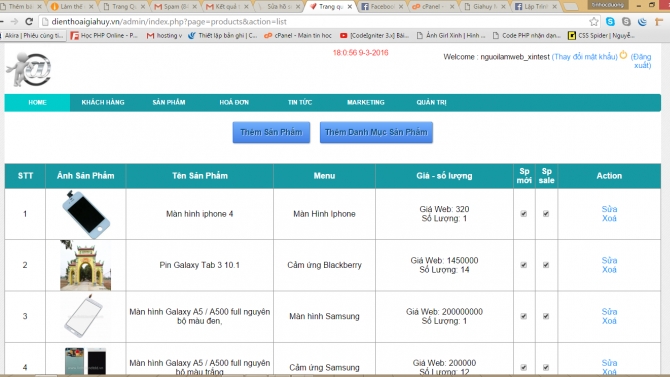Open 'Học PHP Online' bookmark
The height and width of the screenshot is (377, 670).
104,35
